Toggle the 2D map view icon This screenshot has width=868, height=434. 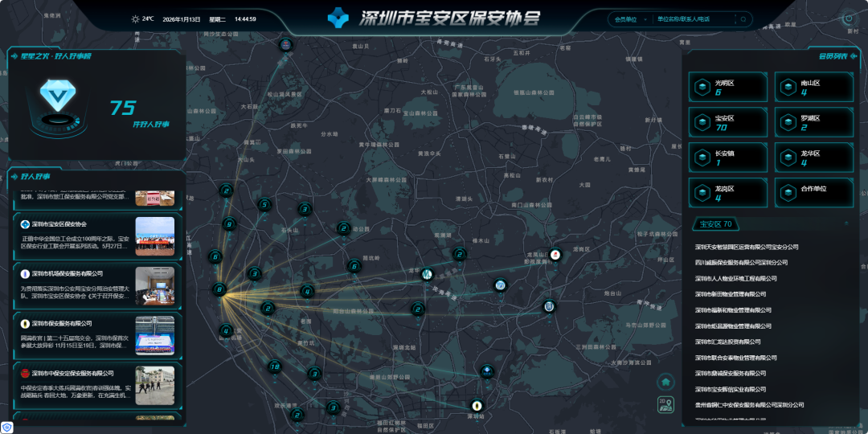665,404
